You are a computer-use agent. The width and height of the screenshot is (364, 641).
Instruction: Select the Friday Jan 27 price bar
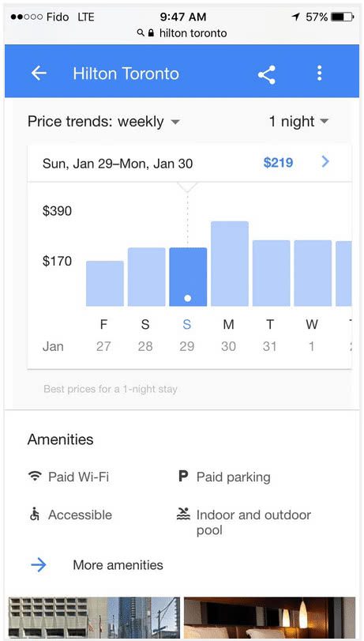click(104, 283)
